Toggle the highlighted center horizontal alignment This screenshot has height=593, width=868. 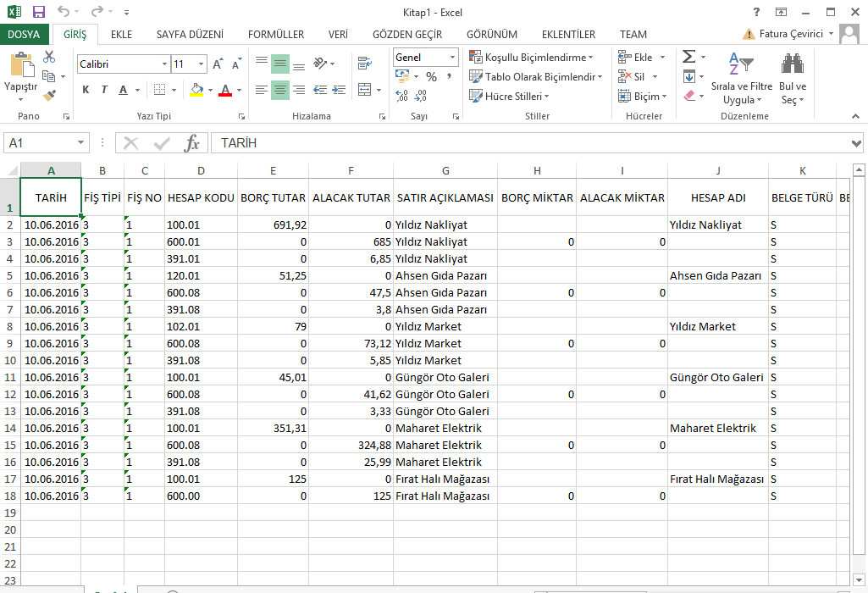tap(280, 90)
